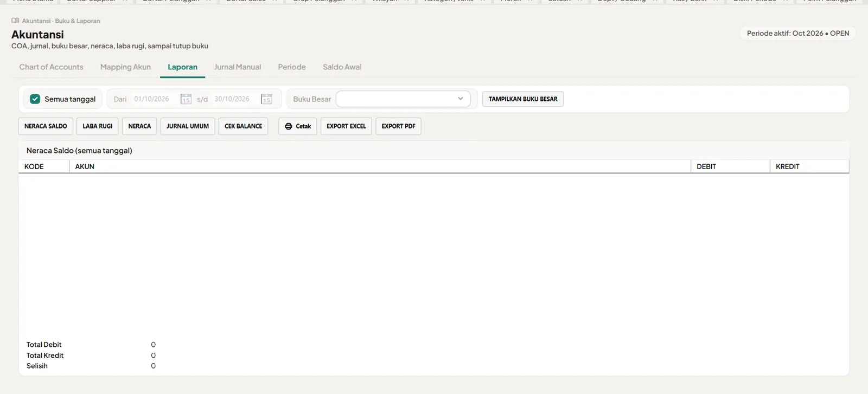The height and width of the screenshot is (394, 868).
Task: Export the report with EXPORT PDF
Action: [398, 126]
